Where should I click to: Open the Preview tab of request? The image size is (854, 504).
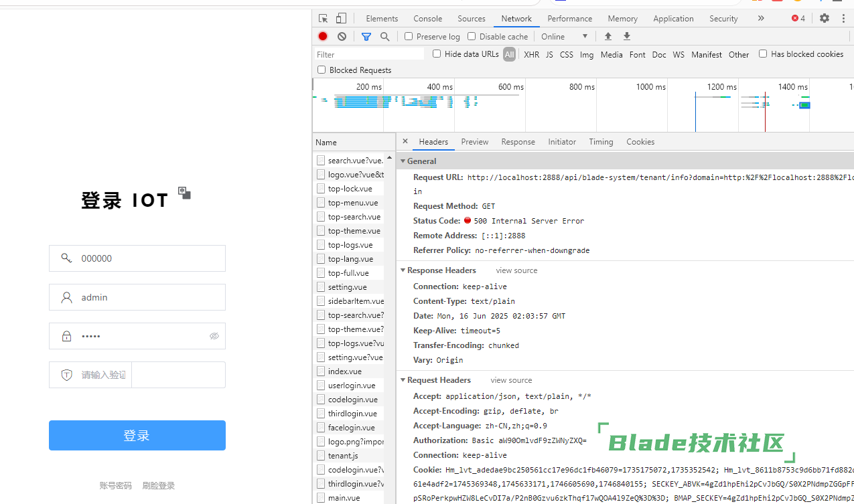point(475,142)
